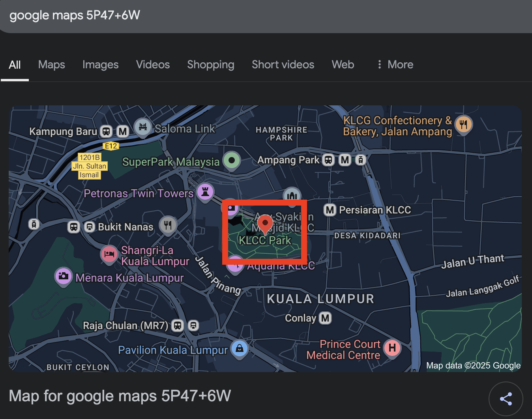Click the Persiaran KLCC metro M icon
532x419 pixels.
pyautogui.click(x=330, y=210)
